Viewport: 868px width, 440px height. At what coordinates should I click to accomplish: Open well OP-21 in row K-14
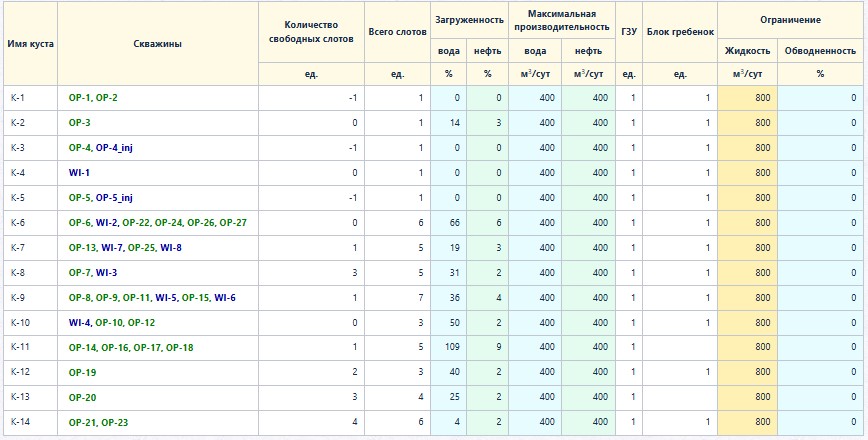(x=82, y=422)
